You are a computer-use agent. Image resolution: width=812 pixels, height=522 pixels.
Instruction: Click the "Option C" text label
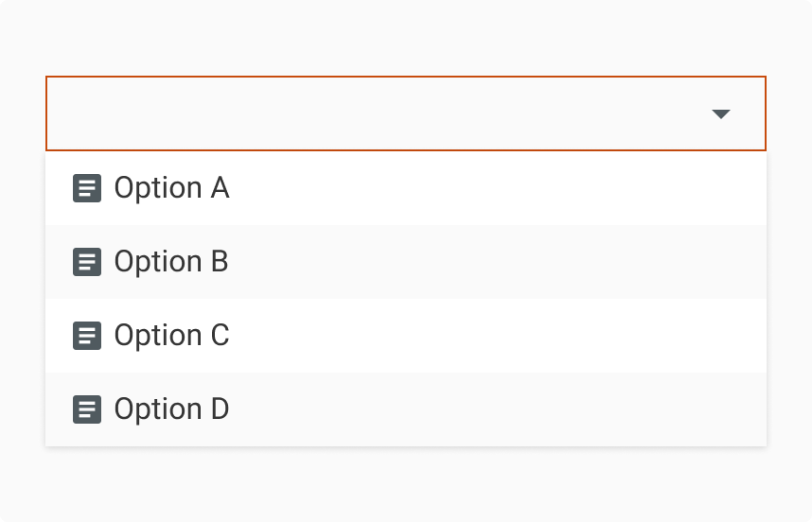pyautogui.click(x=171, y=336)
